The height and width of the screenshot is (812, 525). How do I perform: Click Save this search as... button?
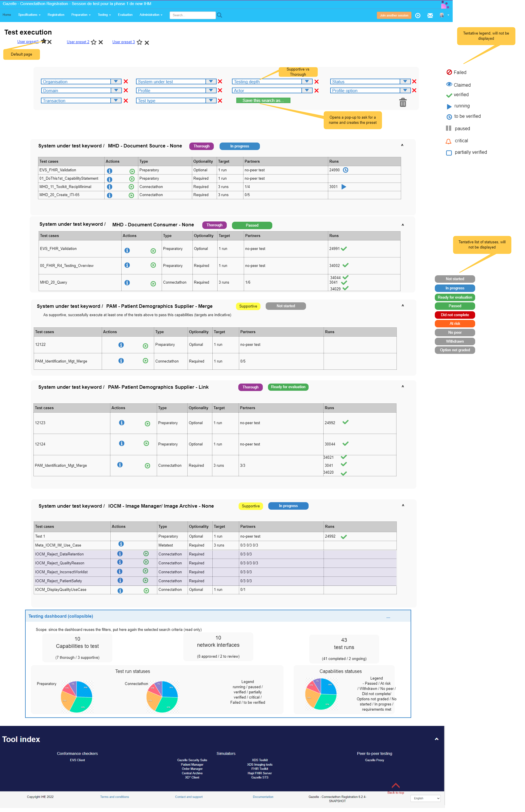tap(263, 100)
